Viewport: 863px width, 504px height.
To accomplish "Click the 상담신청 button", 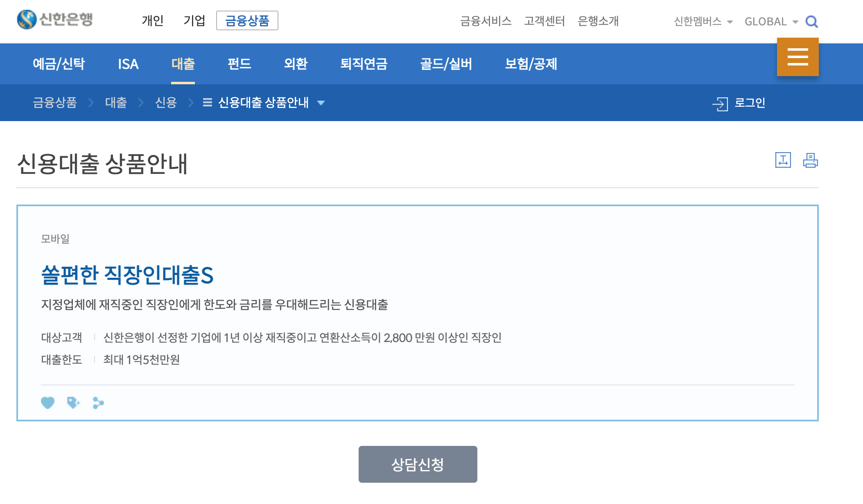I will click(x=418, y=464).
